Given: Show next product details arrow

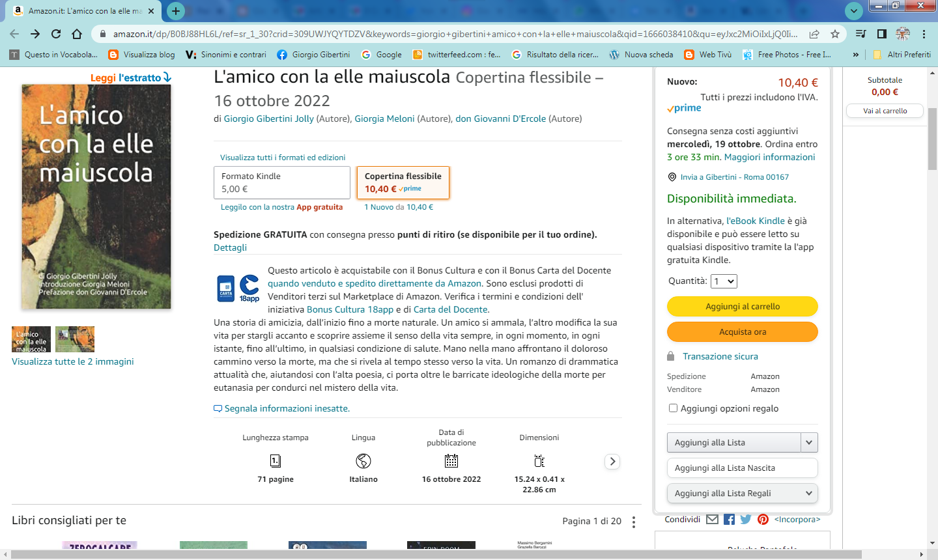Looking at the screenshot, I should pos(612,461).
